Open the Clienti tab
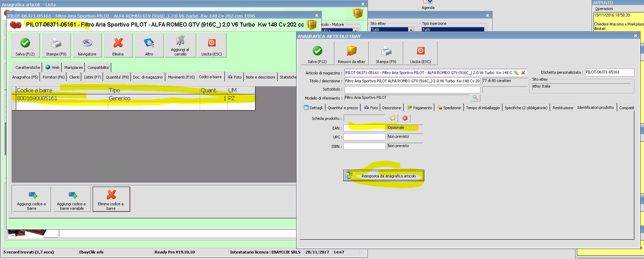This screenshot has height=259, width=644. pos(74,77)
